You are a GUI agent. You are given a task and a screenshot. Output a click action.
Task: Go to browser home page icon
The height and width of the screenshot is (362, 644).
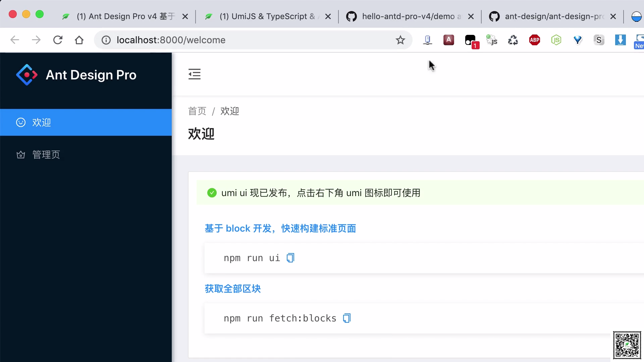[79, 40]
